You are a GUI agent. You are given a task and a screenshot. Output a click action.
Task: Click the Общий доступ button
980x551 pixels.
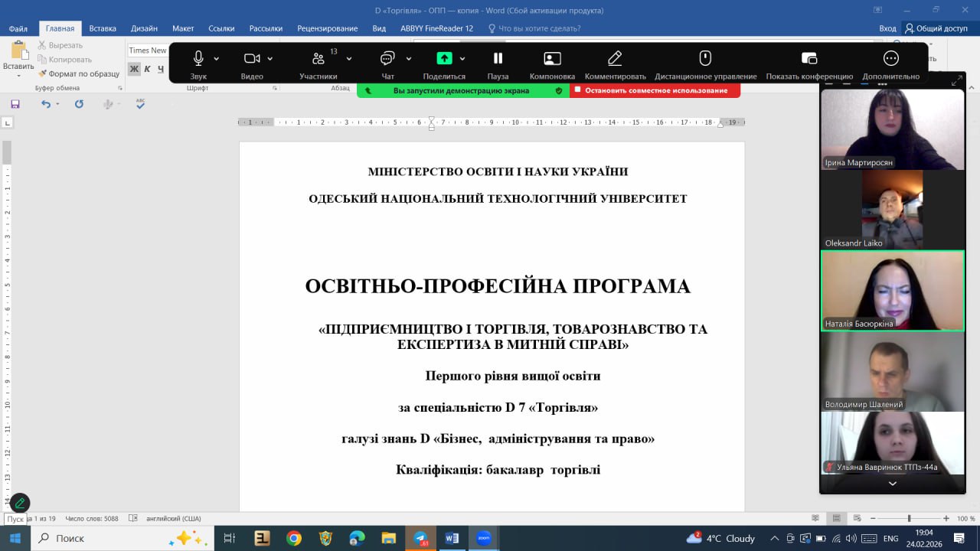[936, 28]
